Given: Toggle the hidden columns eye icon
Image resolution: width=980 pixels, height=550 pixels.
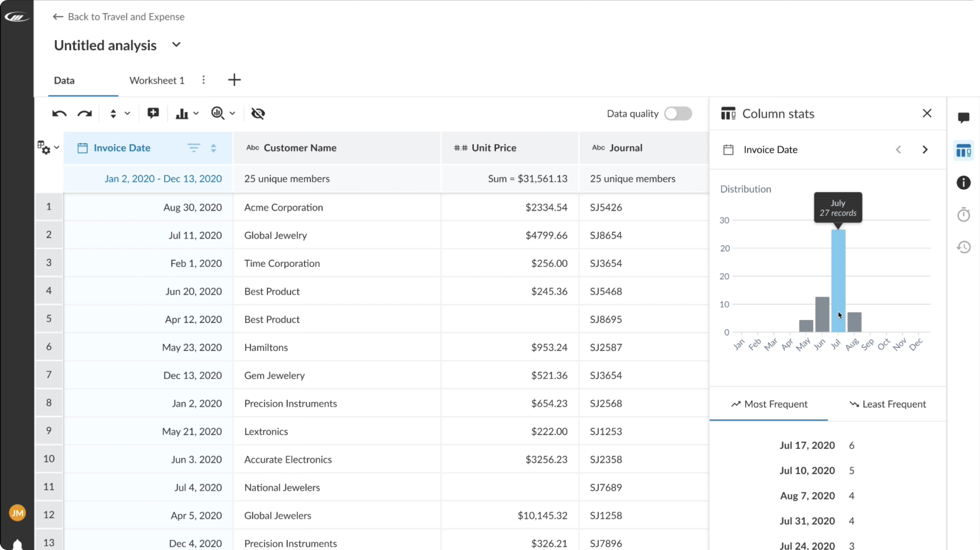Looking at the screenshot, I should click(258, 113).
